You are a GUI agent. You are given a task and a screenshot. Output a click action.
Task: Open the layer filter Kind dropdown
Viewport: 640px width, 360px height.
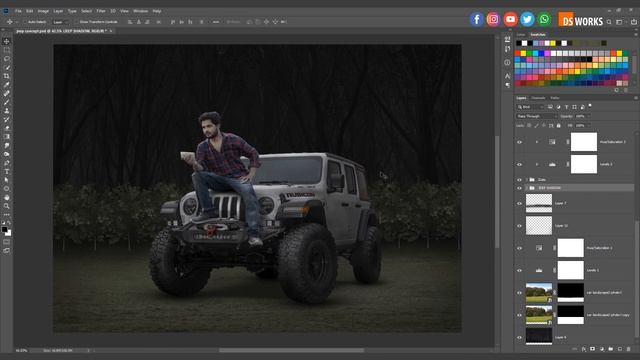(x=531, y=107)
